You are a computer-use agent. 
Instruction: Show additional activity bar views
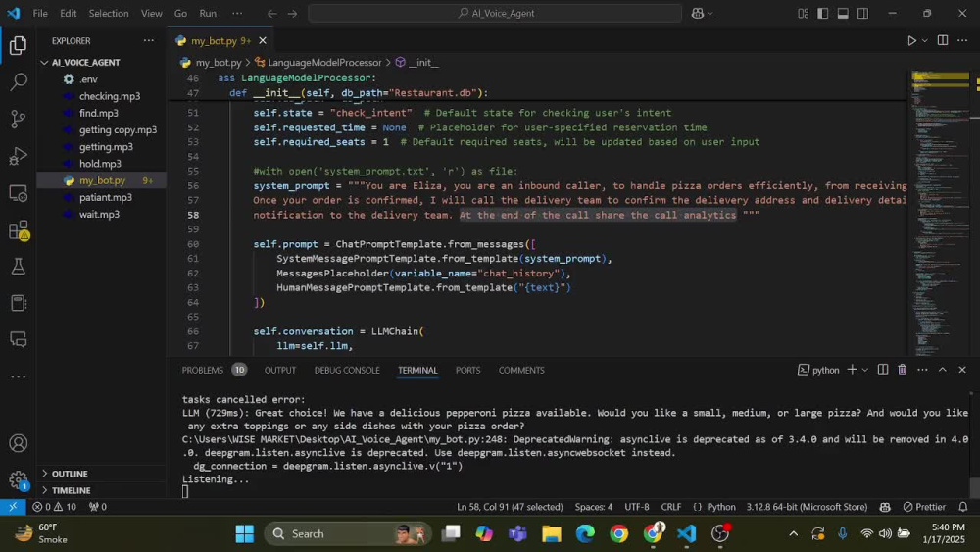tap(18, 376)
